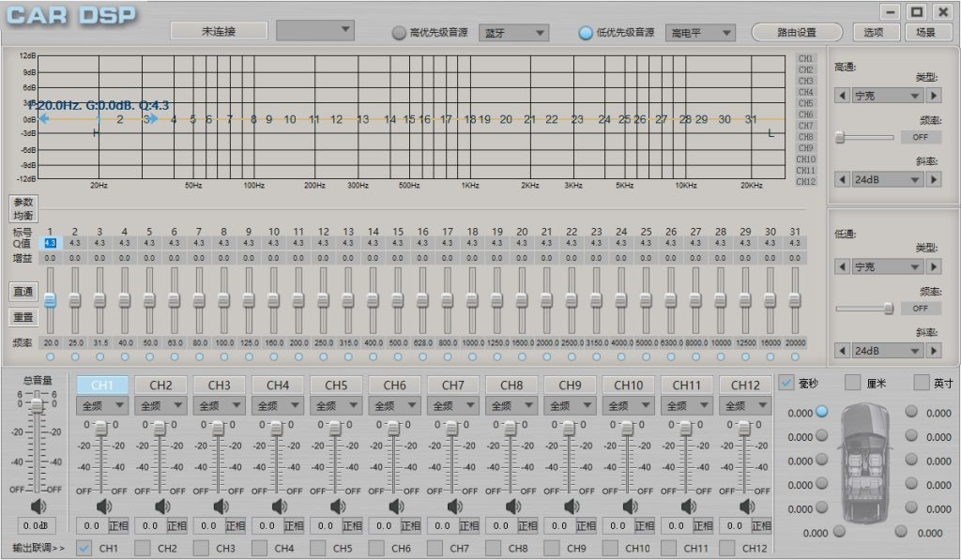Image resolution: width=961 pixels, height=560 pixels.
Task: Select the CH1 channel tab
Action: tap(102, 385)
